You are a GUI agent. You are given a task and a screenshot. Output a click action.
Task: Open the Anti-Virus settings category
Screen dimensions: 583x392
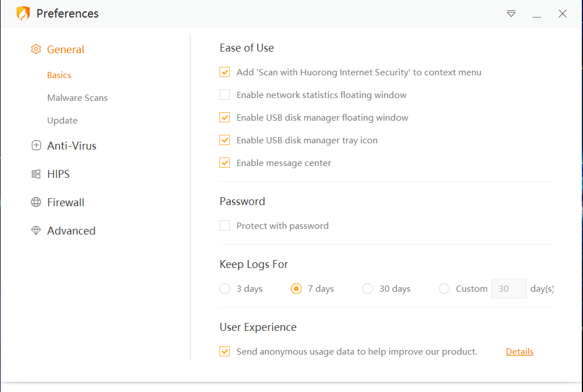point(72,146)
